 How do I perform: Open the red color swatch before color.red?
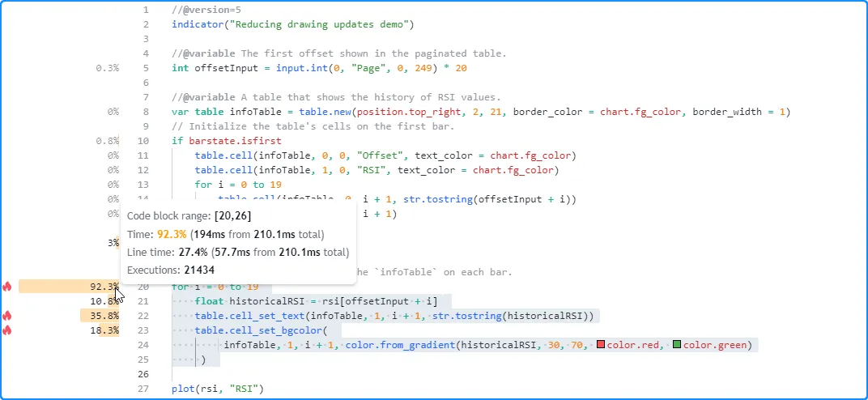(600, 346)
